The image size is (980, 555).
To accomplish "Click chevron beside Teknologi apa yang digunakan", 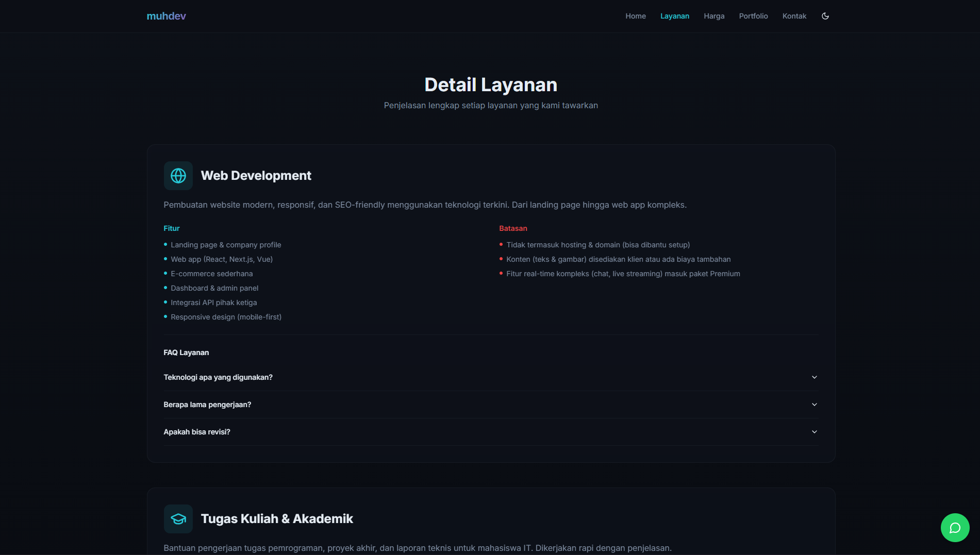I will 814,377.
